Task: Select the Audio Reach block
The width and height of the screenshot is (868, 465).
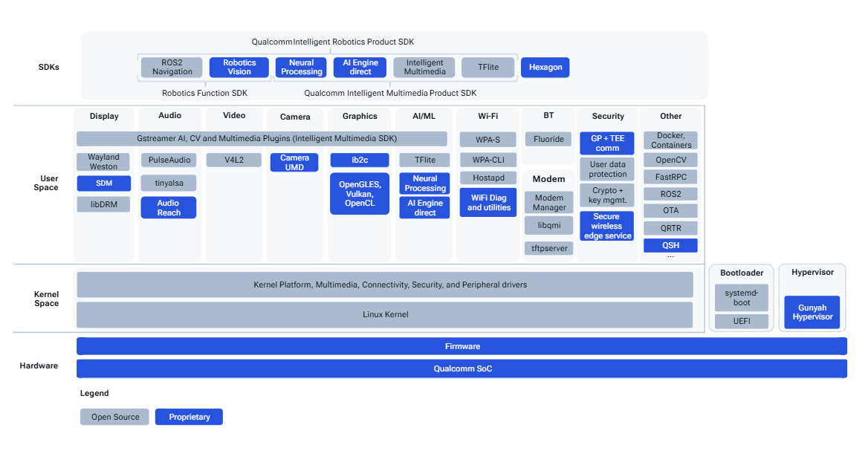Action: pyautogui.click(x=168, y=207)
